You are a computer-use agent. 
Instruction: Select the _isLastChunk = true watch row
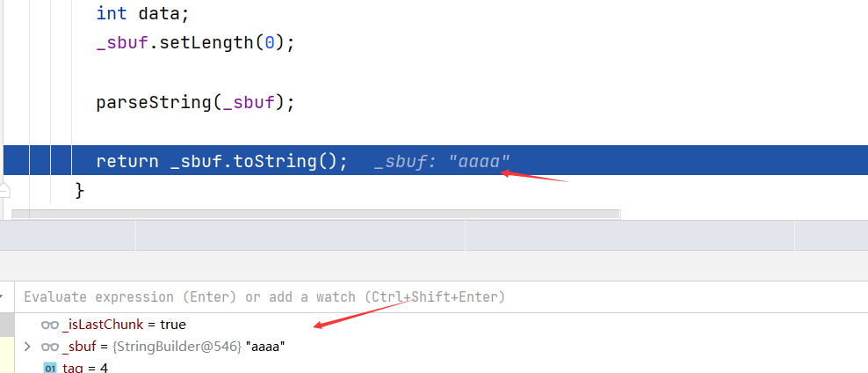click(x=441, y=325)
